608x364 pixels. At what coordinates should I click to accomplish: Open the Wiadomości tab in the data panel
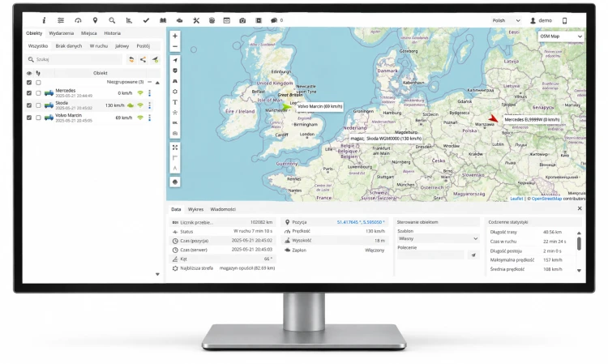(x=223, y=209)
